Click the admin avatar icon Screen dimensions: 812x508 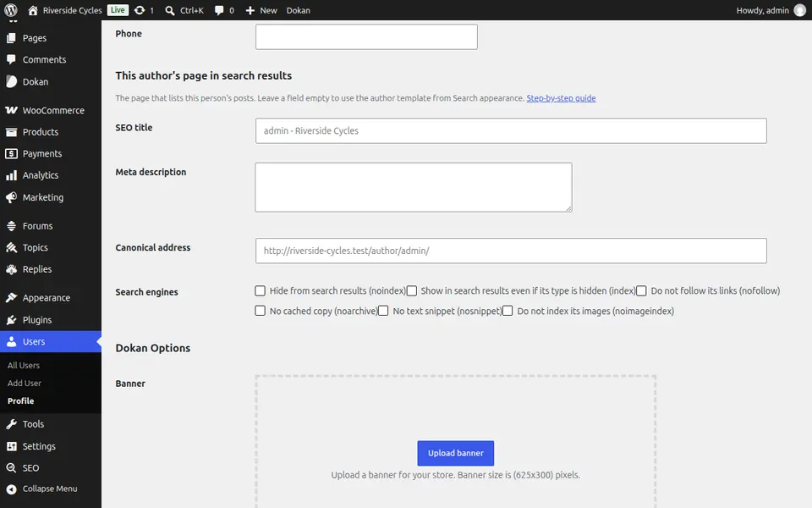coord(800,10)
